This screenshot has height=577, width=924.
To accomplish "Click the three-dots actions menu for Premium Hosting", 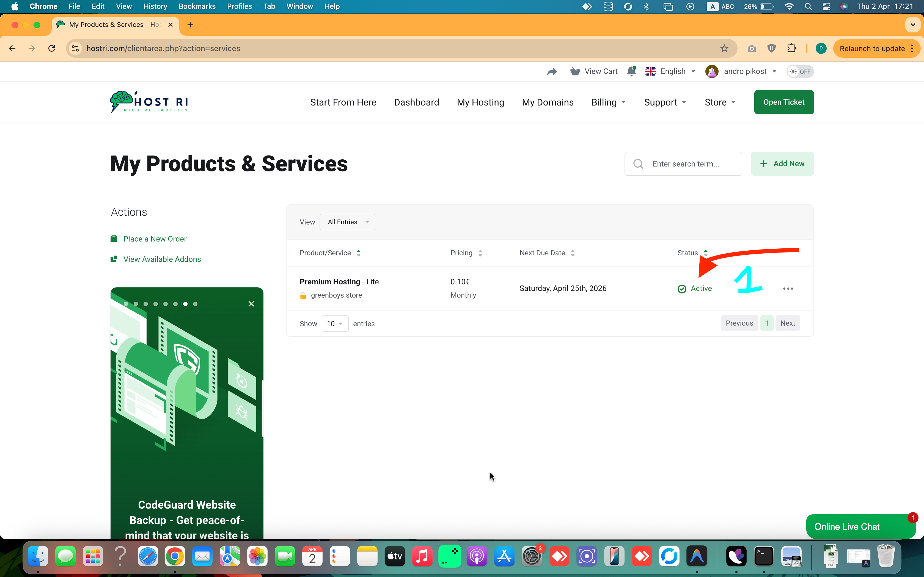I will click(x=788, y=288).
